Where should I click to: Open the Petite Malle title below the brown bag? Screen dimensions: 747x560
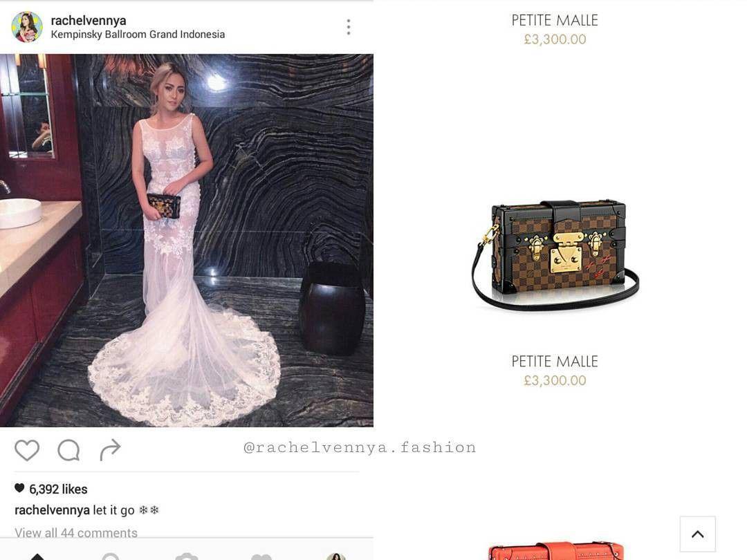(555, 362)
